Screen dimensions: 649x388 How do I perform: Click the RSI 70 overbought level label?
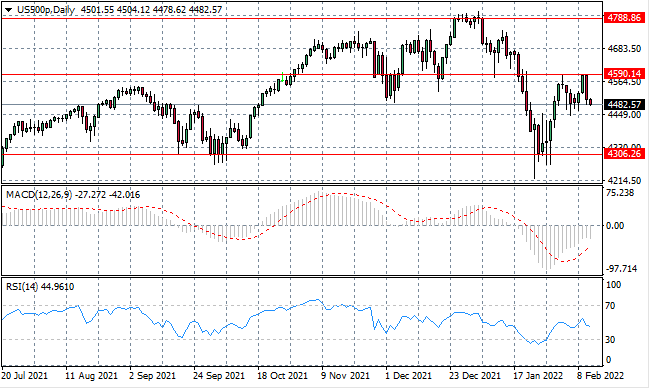click(x=610, y=306)
